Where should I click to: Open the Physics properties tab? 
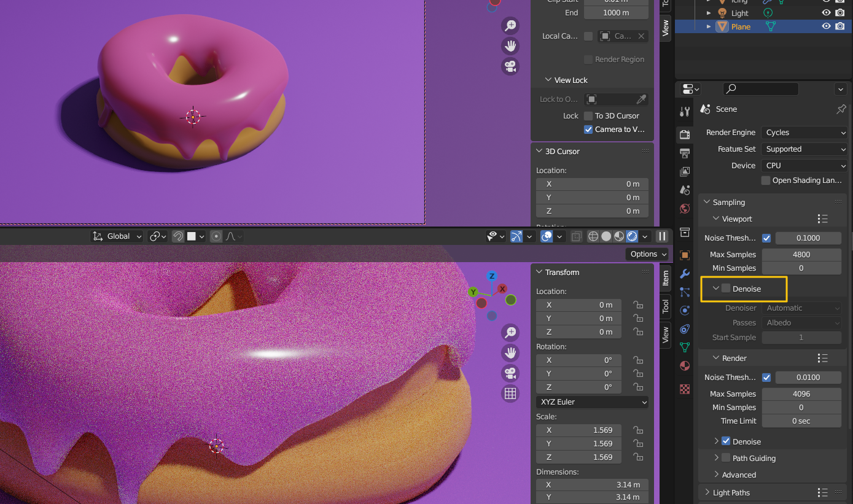click(x=685, y=311)
